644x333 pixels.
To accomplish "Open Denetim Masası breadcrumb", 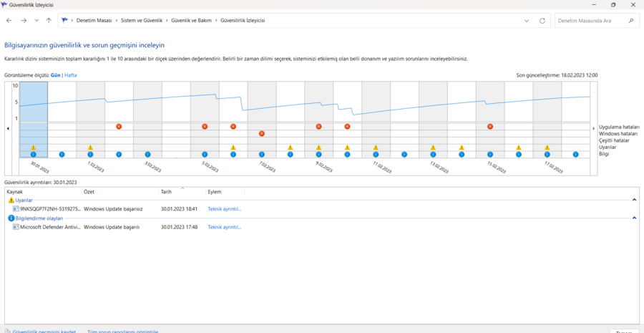I will pos(94,21).
